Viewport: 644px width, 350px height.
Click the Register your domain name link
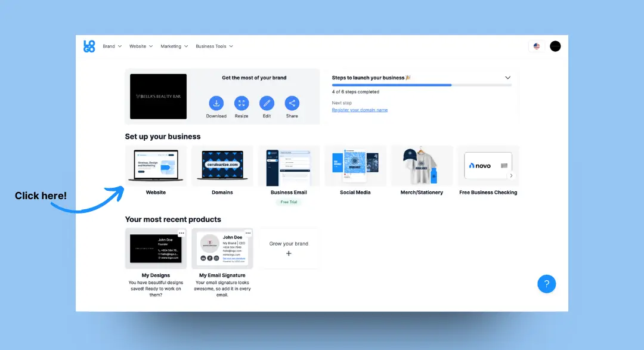(x=360, y=110)
